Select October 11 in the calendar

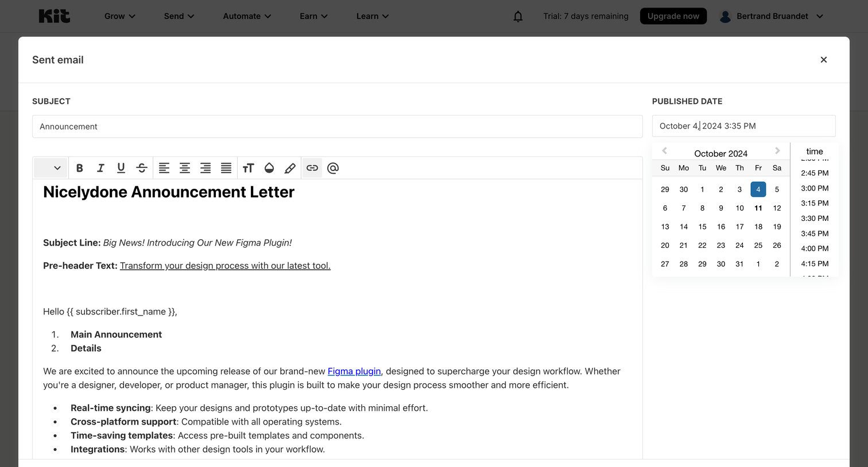(758, 208)
